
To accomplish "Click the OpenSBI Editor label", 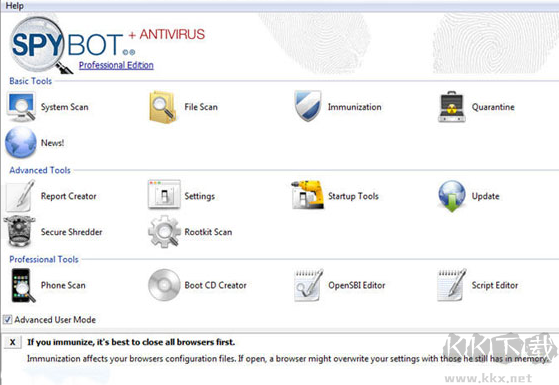I will tap(357, 285).
